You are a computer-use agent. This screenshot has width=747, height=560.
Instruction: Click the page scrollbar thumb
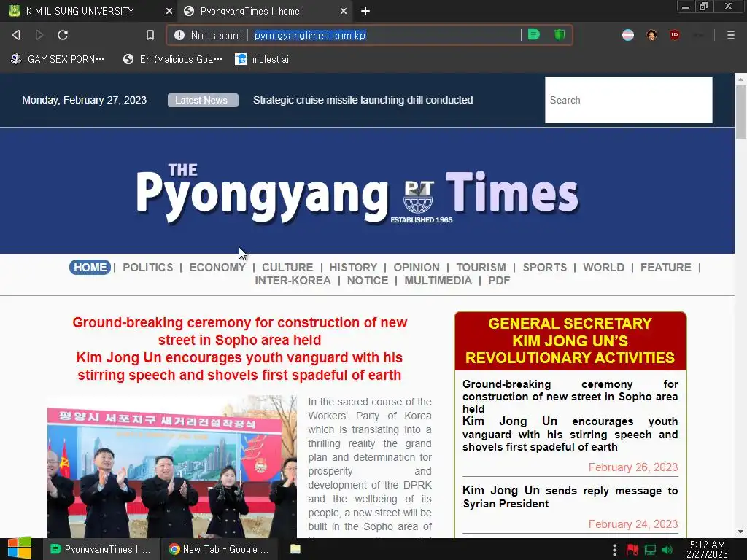pyautogui.click(x=741, y=112)
